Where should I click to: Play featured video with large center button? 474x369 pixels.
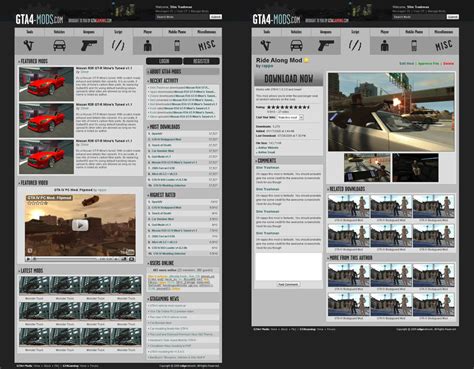[x=80, y=225]
